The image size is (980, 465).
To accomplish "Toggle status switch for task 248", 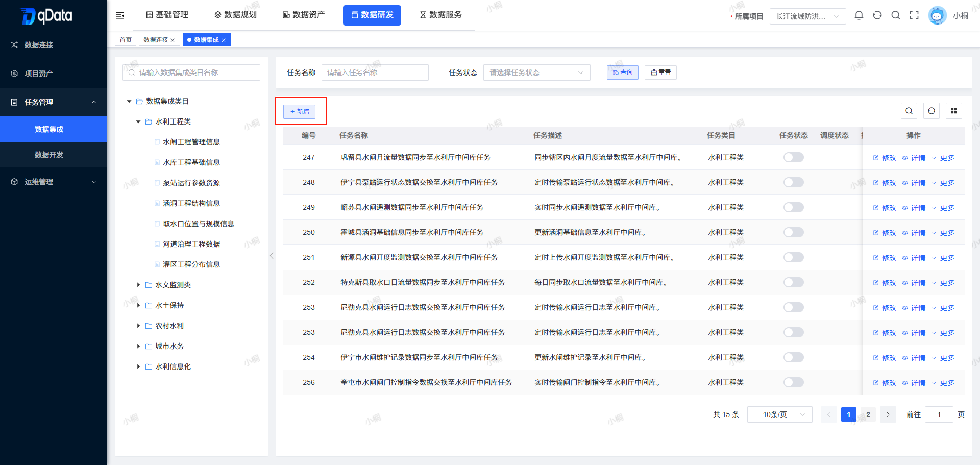I will (x=794, y=182).
